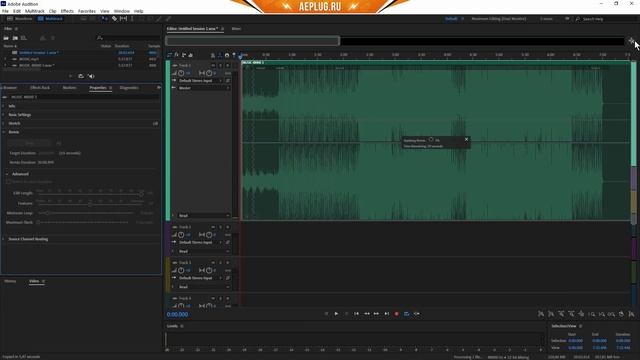Toggle Skip Selection in transport
The width and height of the screenshot is (640, 360).
417,314
